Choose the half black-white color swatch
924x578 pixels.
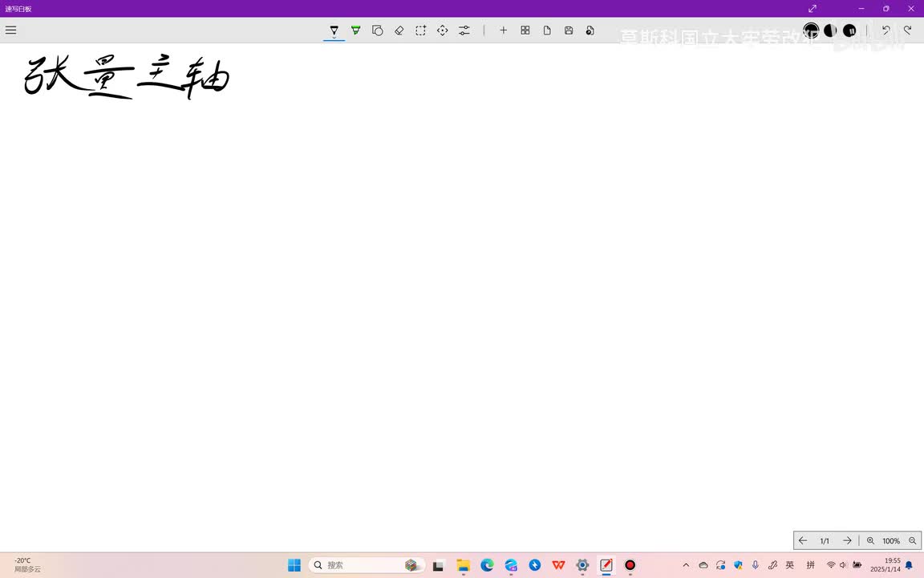(x=830, y=30)
